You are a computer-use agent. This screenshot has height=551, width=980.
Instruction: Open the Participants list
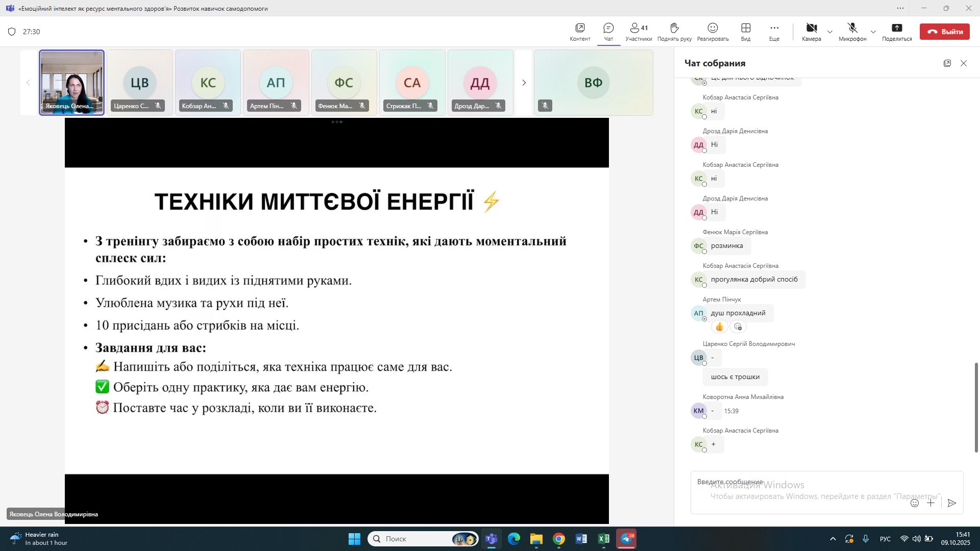click(639, 32)
